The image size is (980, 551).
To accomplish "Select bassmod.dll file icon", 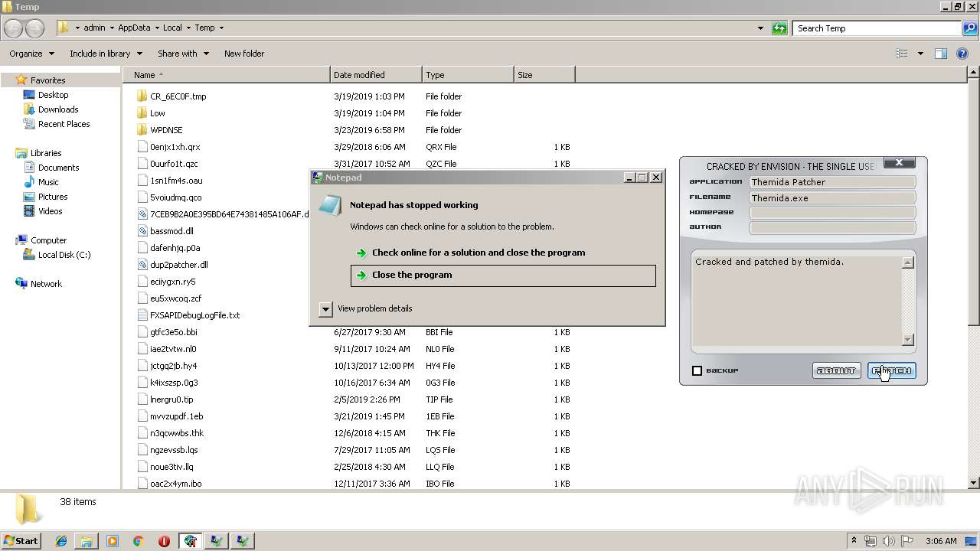I will (142, 231).
